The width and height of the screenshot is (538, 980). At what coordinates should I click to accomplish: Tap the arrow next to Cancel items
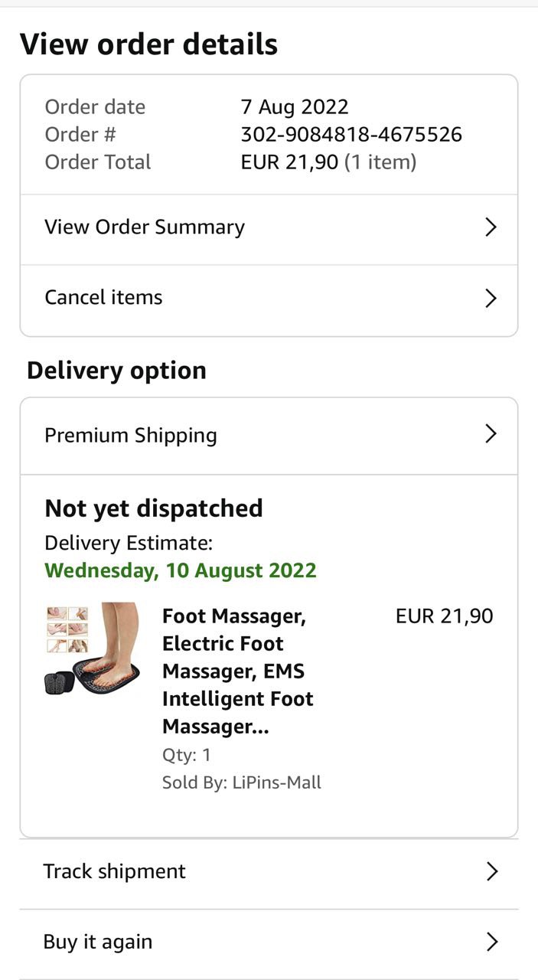[x=491, y=298]
